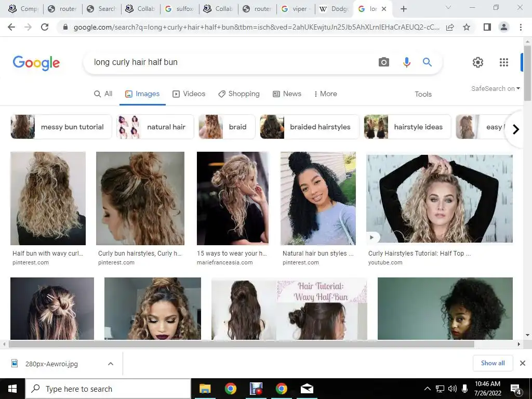
Task: Open 'Half bun with wavy curl' result link
Action: (47, 253)
